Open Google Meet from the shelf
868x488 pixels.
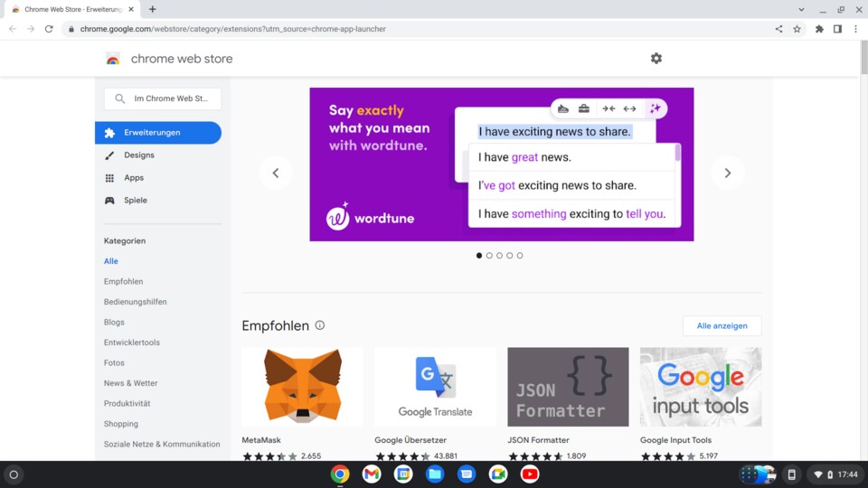click(498, 474)
